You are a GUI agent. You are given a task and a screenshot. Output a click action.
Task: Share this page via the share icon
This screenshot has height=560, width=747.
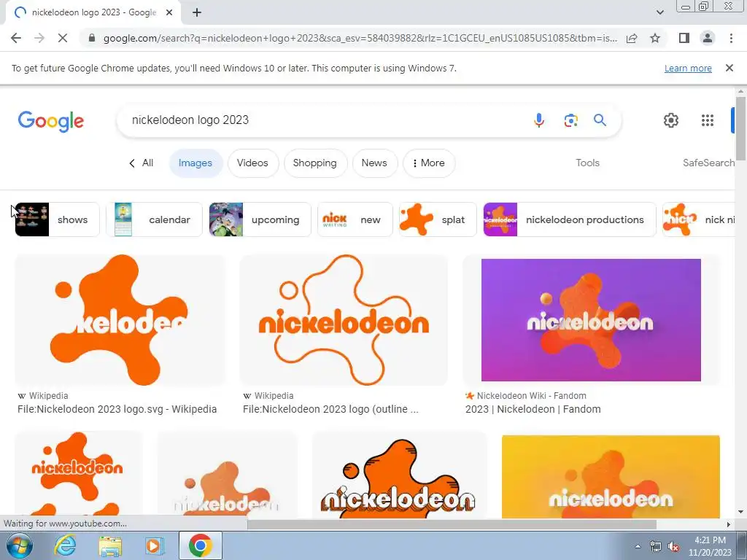[x=632, y=38]
